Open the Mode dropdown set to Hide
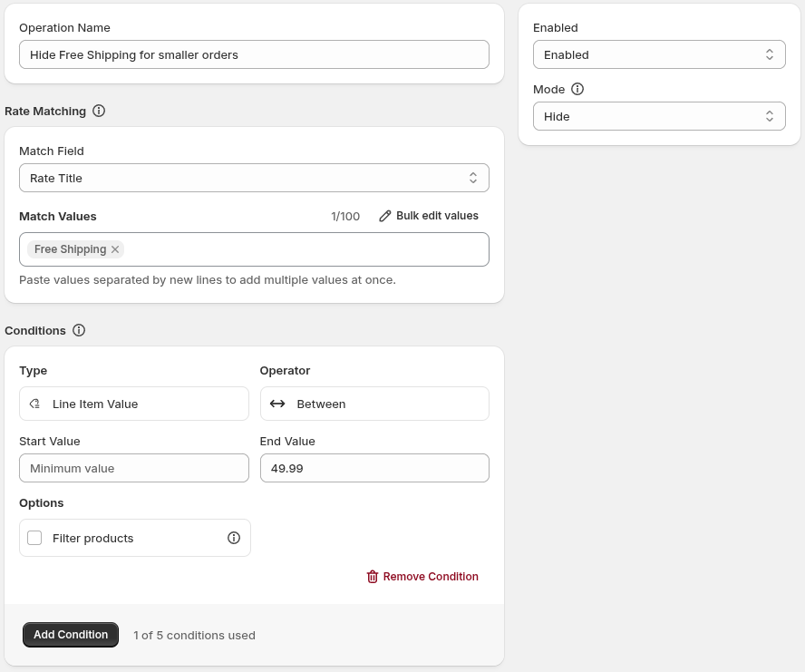The width and height of the screenshot is (805, 672). click(659, 116)
